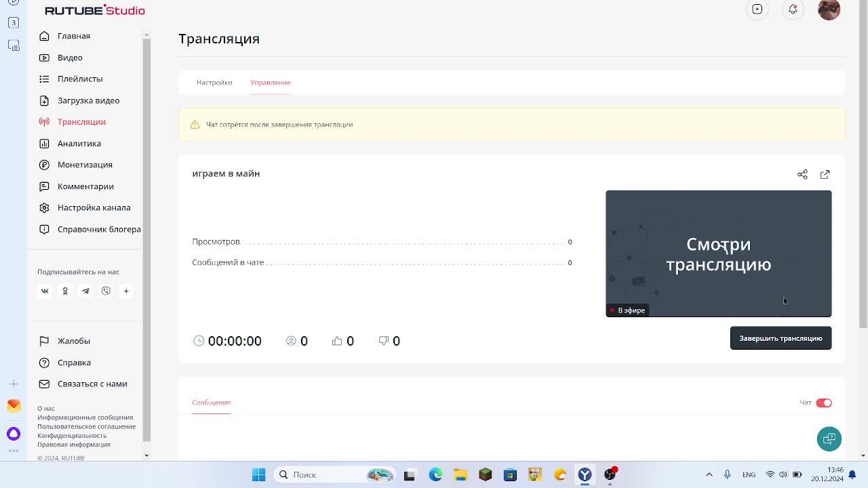This screenshot has height=488, width=868.
Task: Open Minecraft from the taskbar
Action: (x=485, y=475)
